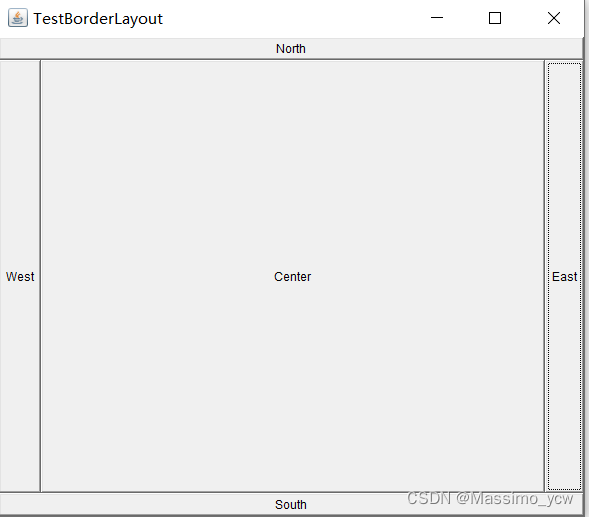The image size is (589, 517).
Task: Hit the Center button
Action: 293,276
